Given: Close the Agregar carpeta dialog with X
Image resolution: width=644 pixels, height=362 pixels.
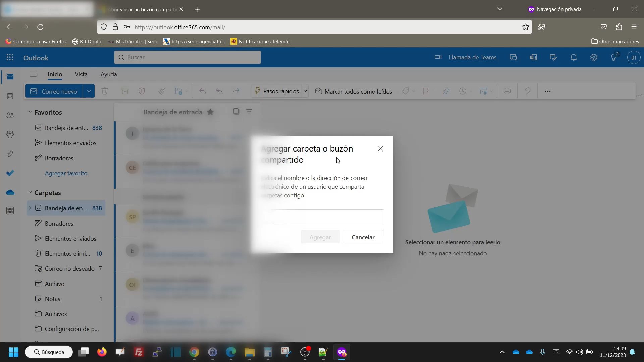Looking at the screenshot, I should [x=380, y=149].
